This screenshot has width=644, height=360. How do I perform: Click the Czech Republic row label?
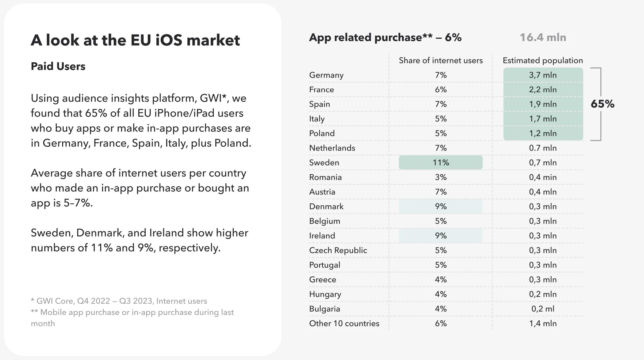338,250
